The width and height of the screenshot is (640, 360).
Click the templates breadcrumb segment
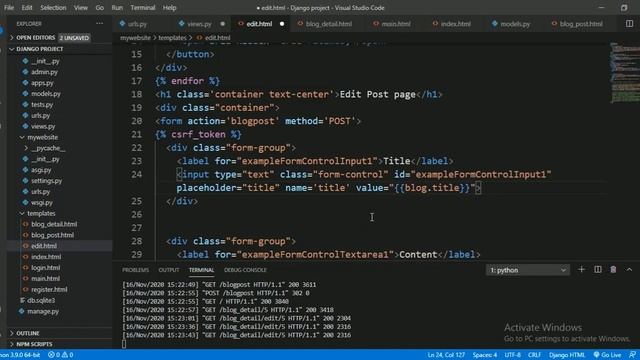(x=172, y=38)
